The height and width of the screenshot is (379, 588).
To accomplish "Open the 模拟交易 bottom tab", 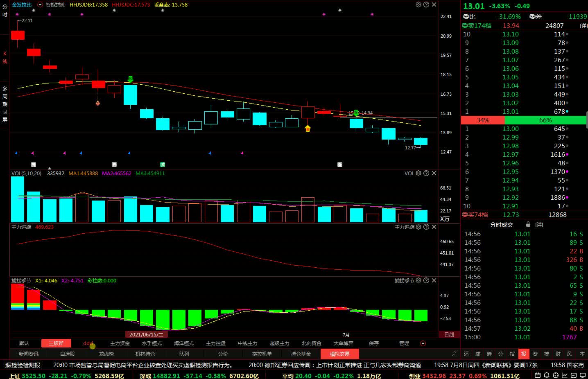I will click(x=340, y=354).
